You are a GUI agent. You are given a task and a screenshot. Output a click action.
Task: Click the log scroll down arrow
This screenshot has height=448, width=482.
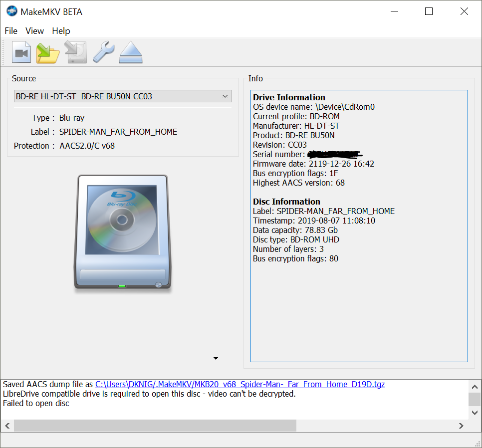[x=475, y=413]
